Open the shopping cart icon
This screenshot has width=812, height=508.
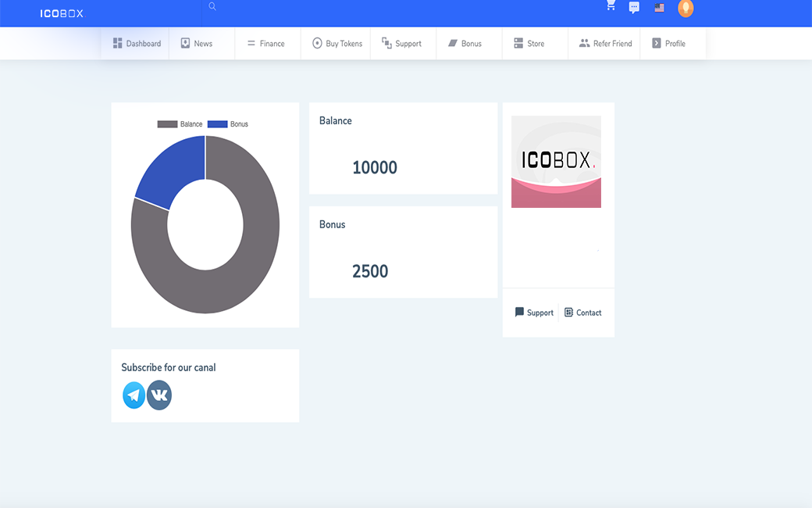pos(611,5)
